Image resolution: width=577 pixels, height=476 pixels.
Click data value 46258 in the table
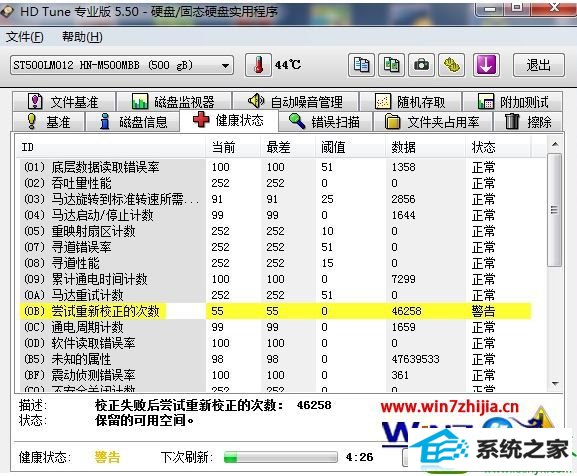(406, 311)
